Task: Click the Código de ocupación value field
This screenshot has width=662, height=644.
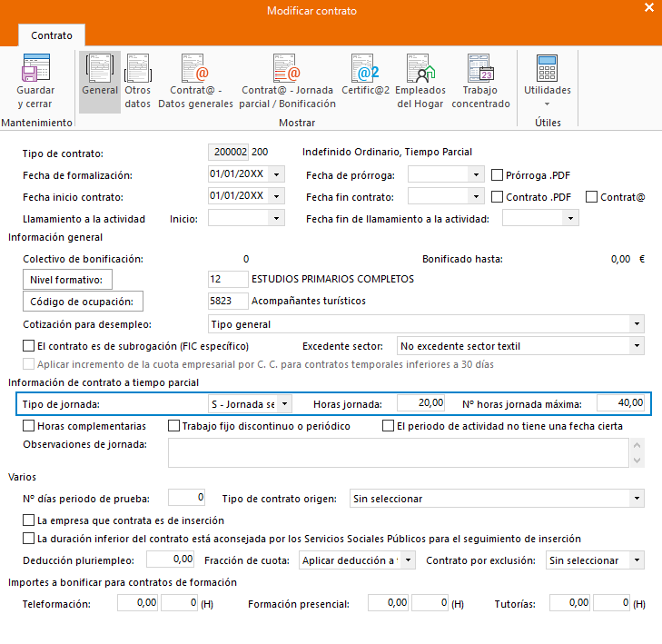Action: coord(228,301)
